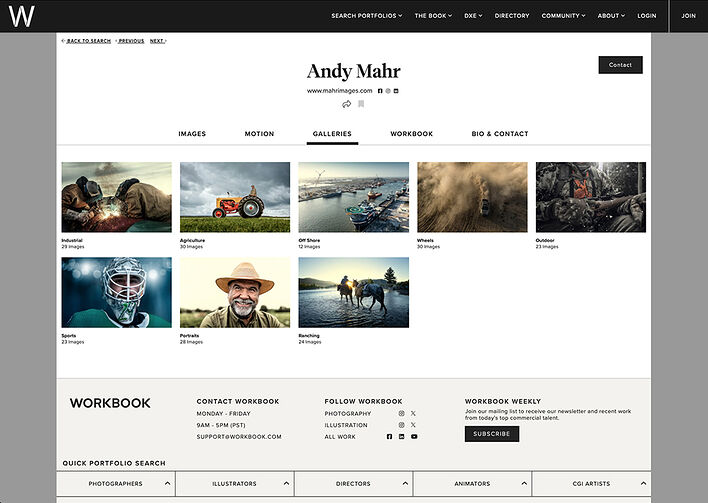The width and height of the screenshot is (708, 503).
Task: Expand the Animators quick search panel
Action: (x=472, y=484)
